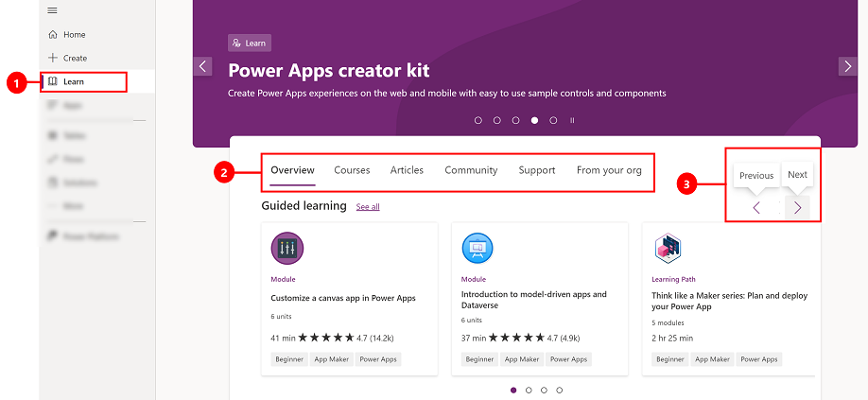Click Power Apps tag on canvas app card
Viewport: 868px width, 400px height.
click(x=378, y=359)
